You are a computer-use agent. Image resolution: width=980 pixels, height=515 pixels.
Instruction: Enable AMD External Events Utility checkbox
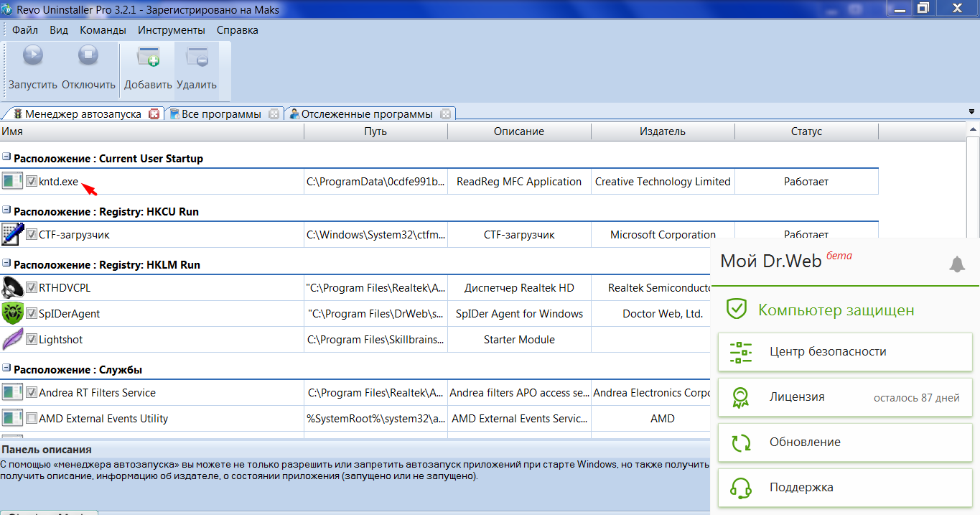(x=32, y=418)
